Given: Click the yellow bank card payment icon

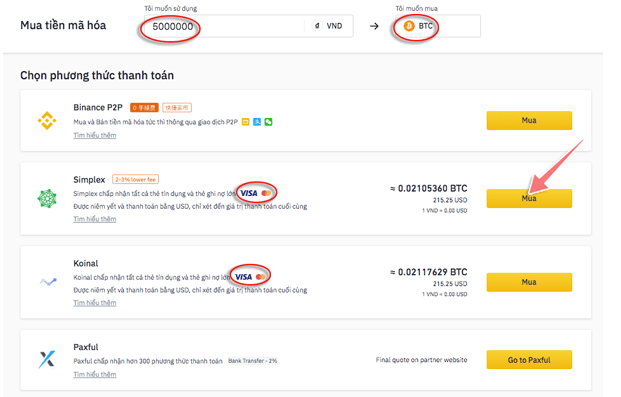Looking at the screenshot, I should tap(246, 122).
